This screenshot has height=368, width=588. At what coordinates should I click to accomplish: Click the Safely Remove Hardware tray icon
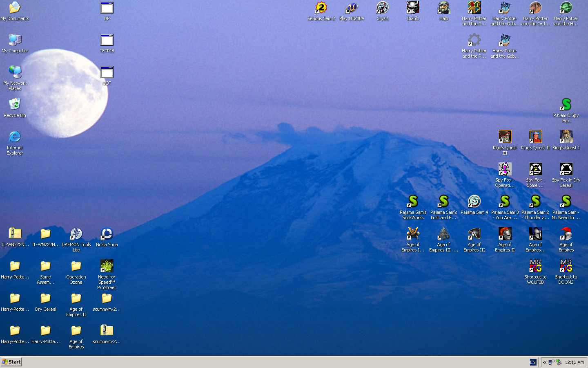pyautogui.click(x=559, y=362)
